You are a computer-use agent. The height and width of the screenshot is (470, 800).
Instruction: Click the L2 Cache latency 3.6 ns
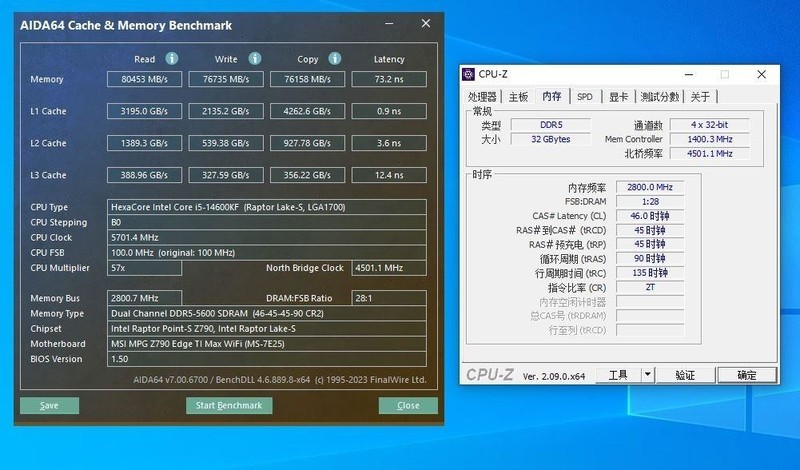389,143
